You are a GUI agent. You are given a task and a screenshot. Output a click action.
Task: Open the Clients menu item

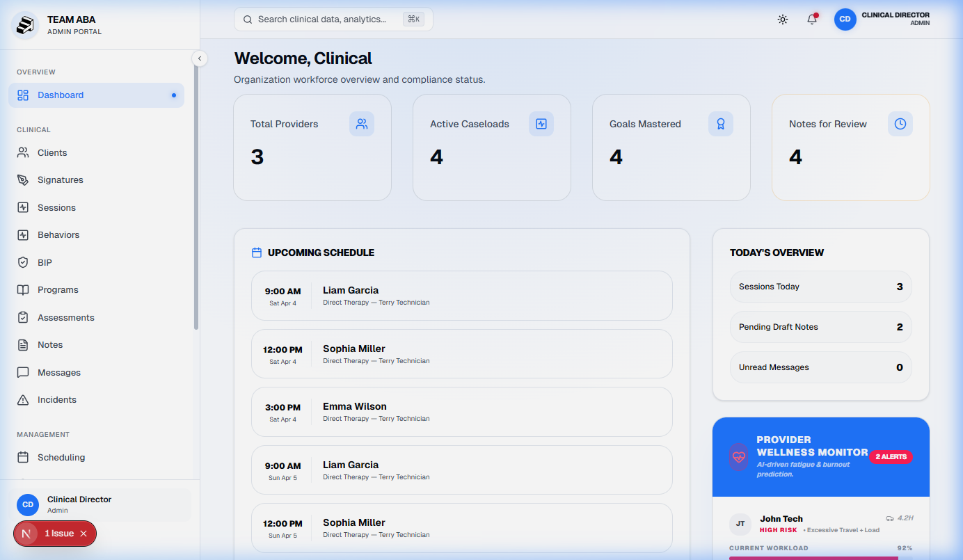click(96, 152)
